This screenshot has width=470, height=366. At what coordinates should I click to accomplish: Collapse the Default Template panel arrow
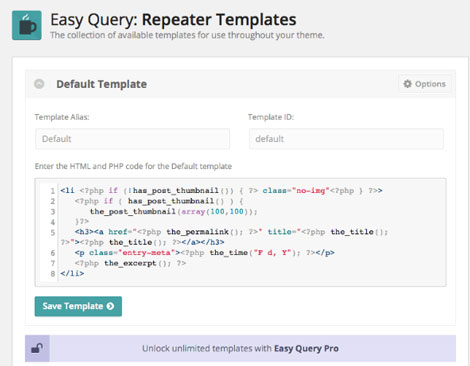(39, 84)
